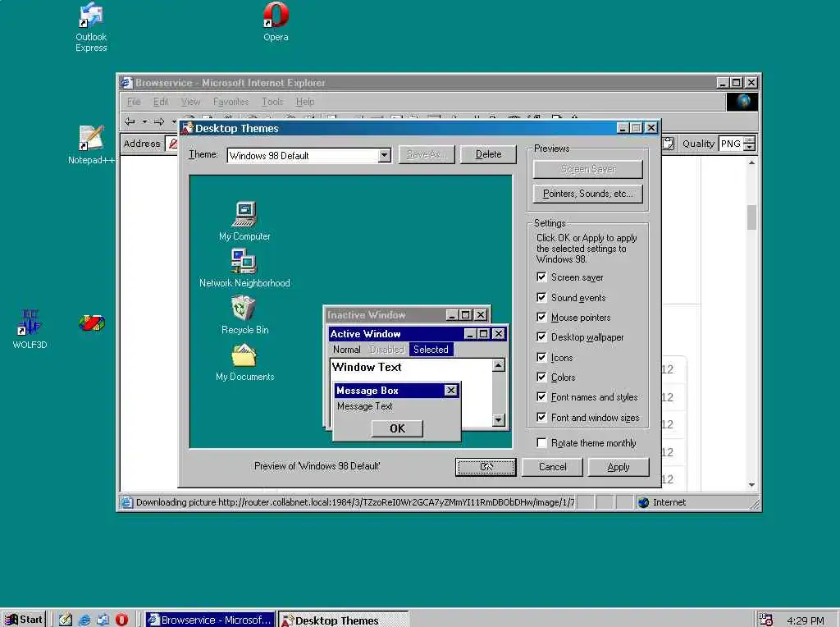
Task: Uncheck Mouse pointers setting
Action: 541,317
